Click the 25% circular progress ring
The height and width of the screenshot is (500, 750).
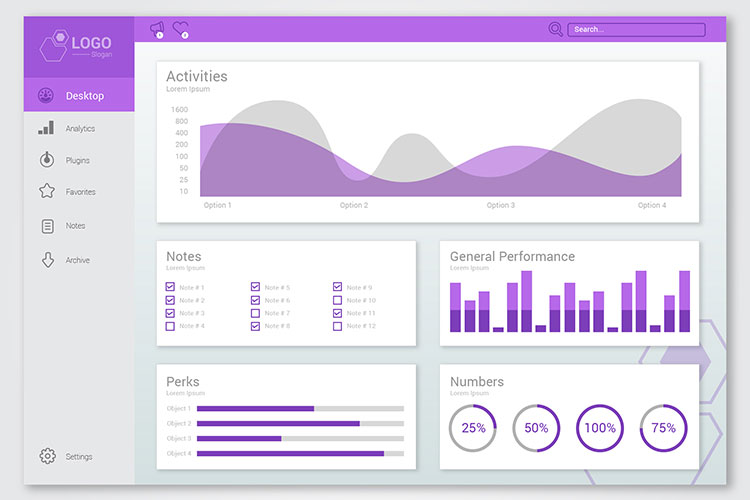[473, 428]
